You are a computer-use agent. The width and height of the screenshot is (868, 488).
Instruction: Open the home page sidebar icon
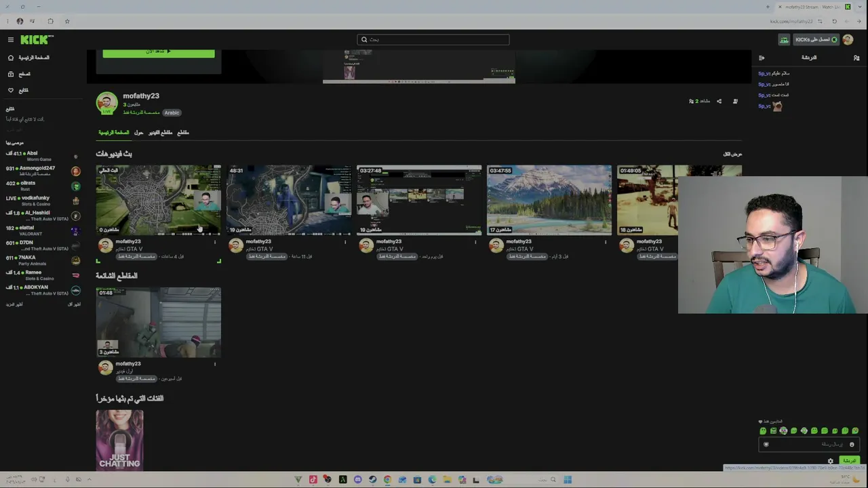11,58
